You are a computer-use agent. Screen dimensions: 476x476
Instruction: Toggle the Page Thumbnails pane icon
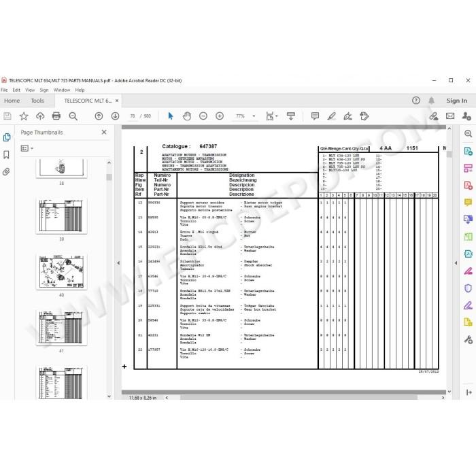click(6, 137)
